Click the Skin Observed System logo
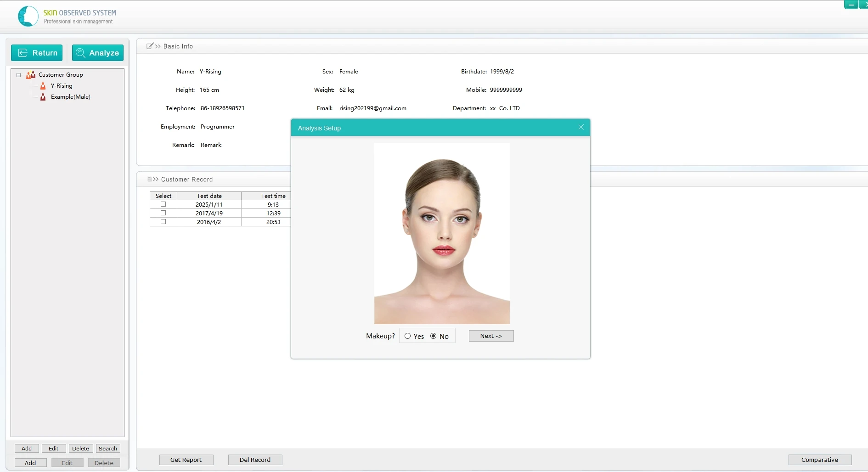This screenshot has height=472, width=868. click(28, 16)
